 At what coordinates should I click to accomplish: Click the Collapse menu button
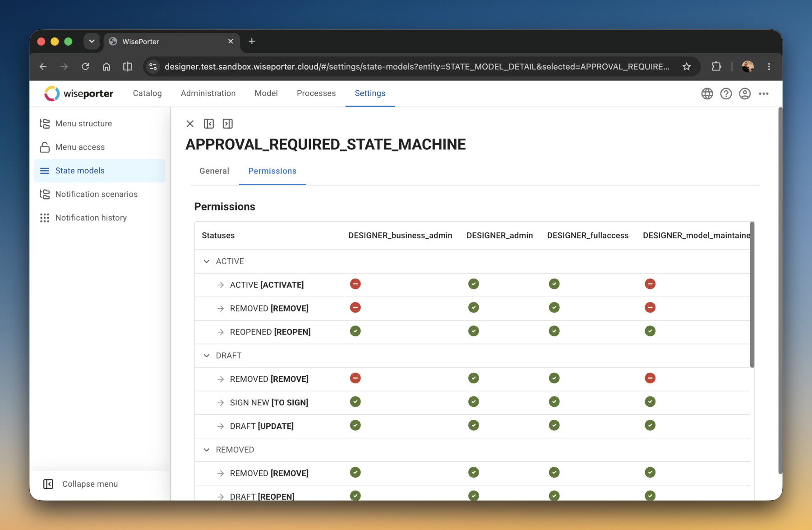point(80,484)
